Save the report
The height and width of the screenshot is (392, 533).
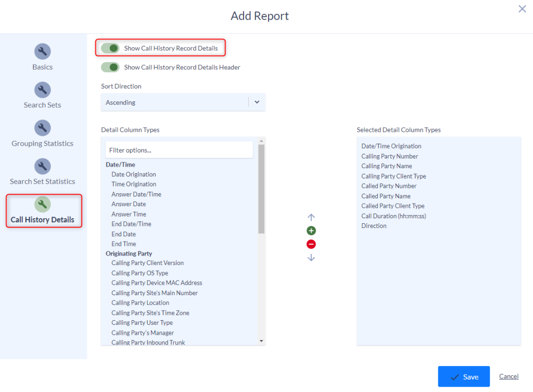[x=464, y=377]
